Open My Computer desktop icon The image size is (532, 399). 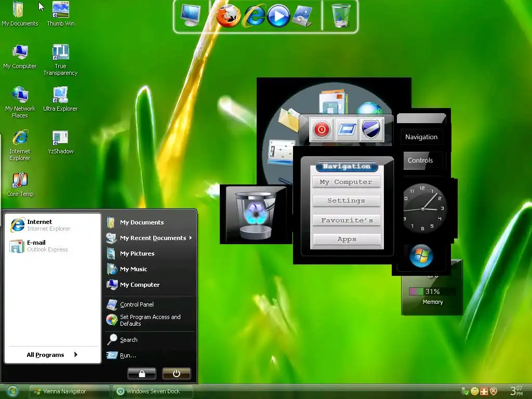coord(20,56)
